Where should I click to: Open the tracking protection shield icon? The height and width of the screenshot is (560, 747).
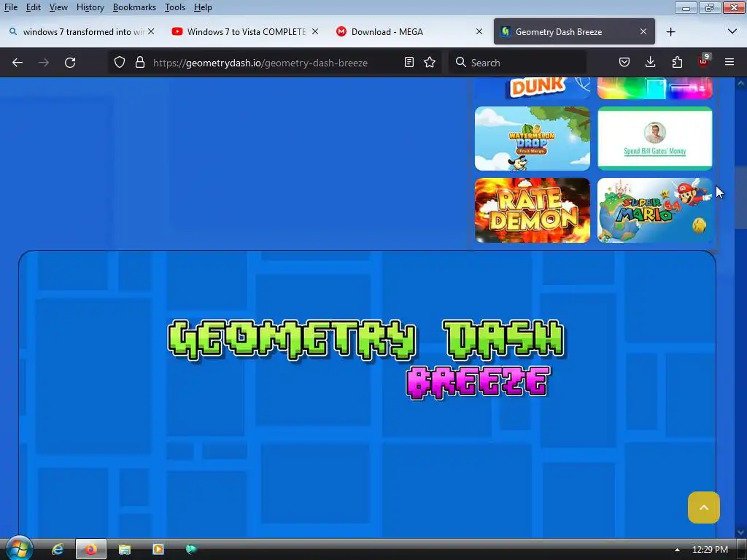[x=120, y=63]
